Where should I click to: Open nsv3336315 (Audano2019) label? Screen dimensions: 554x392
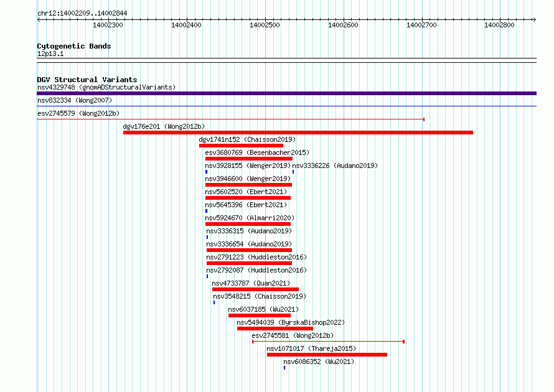coord(249,231)
